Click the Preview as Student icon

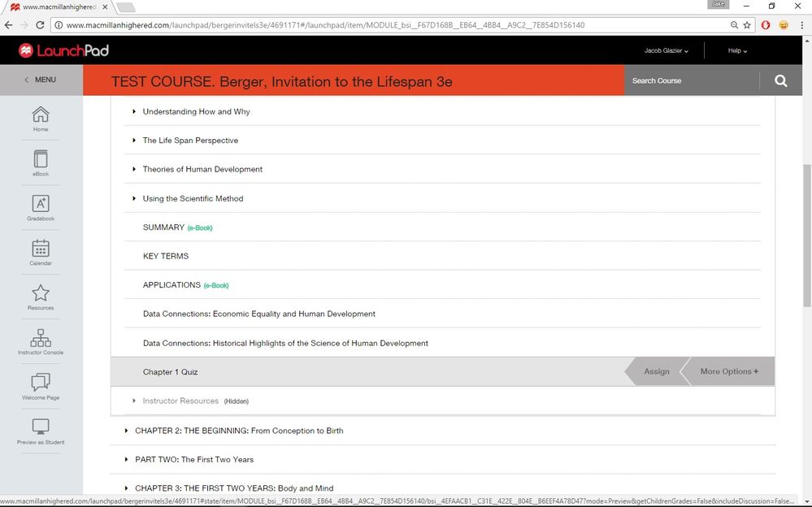pos(41,428)
